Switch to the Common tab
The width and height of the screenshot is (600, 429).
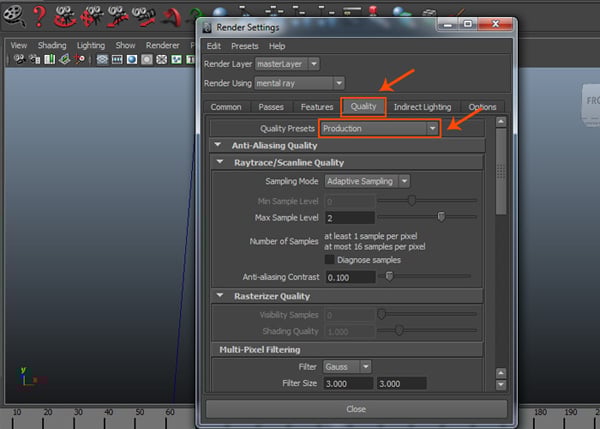pos(226,107)
